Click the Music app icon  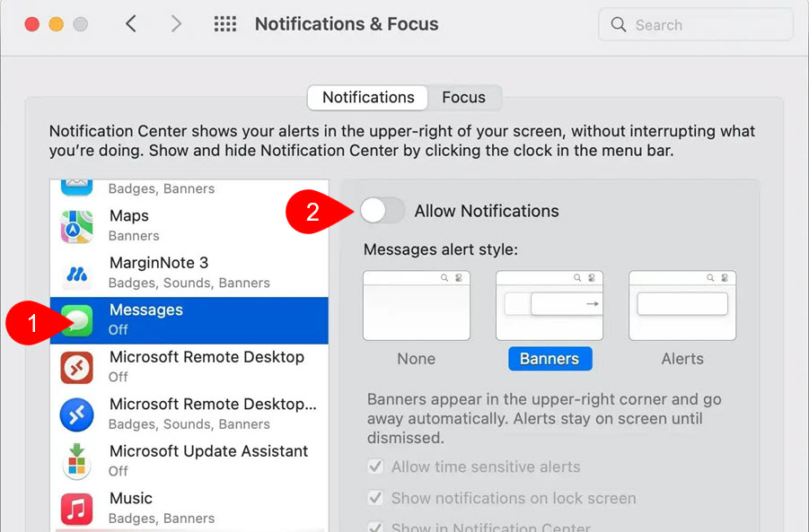[77, 509]
